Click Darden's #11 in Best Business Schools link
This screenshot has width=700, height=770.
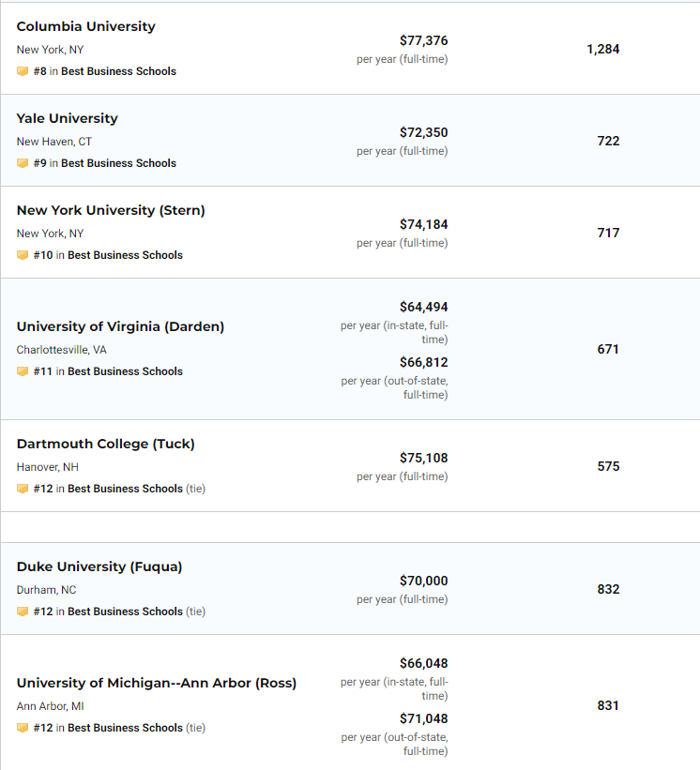(x=108, y=371)
